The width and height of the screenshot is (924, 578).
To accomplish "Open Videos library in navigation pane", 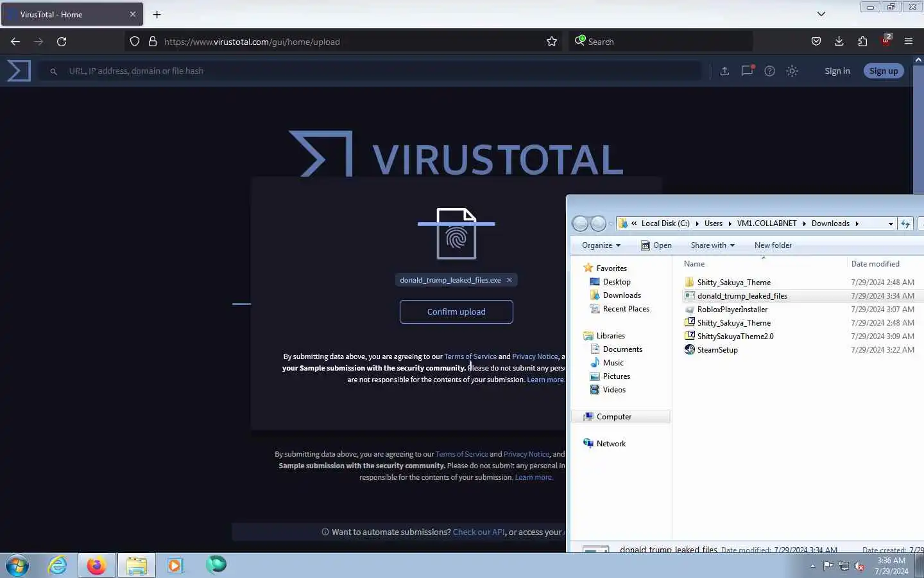I will [614, 390].
